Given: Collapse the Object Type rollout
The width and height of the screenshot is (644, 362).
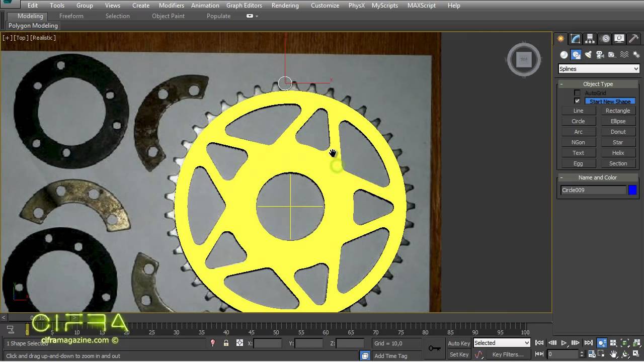Looking at the screenshot, I should (598, 84).
